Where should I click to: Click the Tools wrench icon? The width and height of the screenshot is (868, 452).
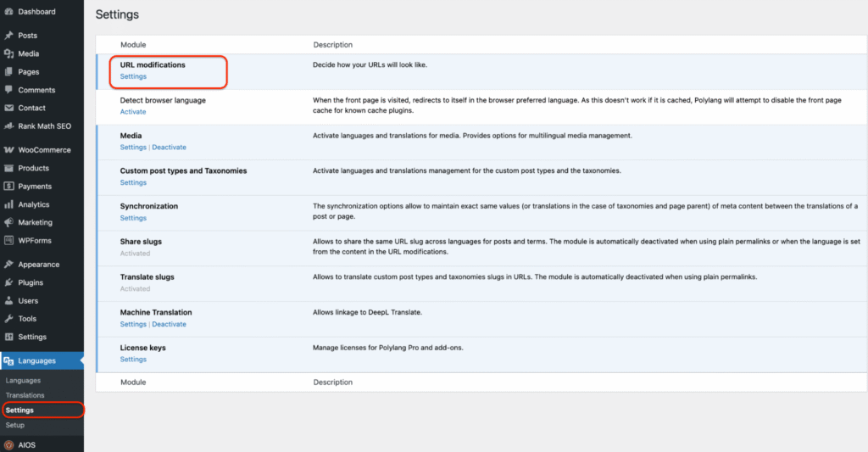pyautogui.click(x=8, y=319)
